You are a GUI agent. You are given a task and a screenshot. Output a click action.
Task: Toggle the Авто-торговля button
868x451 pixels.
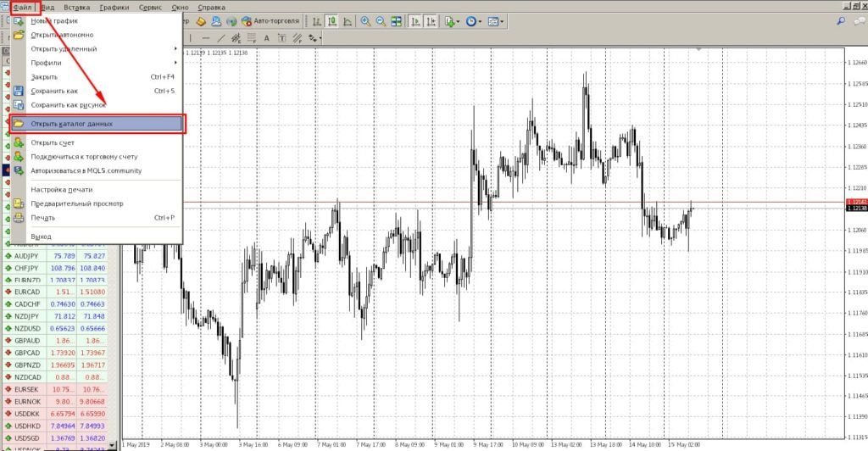[x=270, y=21]
